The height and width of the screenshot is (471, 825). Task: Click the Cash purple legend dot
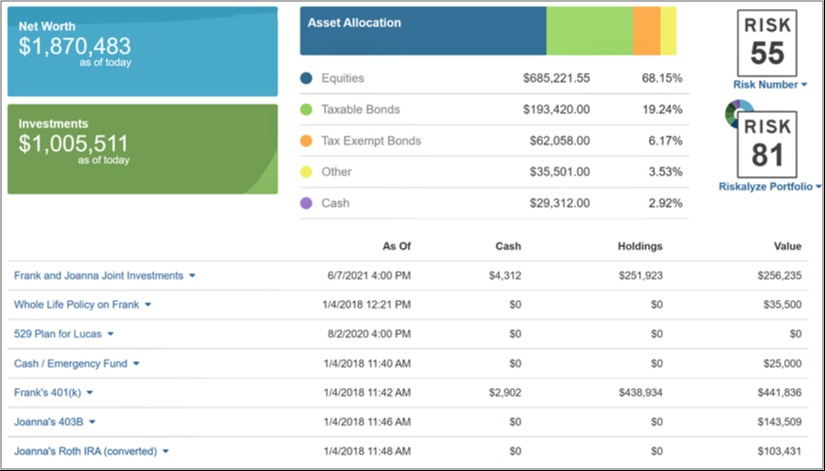click(306, 203)
